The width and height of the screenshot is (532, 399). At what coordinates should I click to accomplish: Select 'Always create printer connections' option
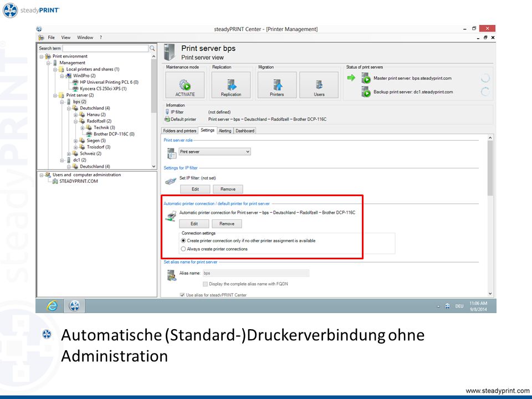tap(183, 249)
